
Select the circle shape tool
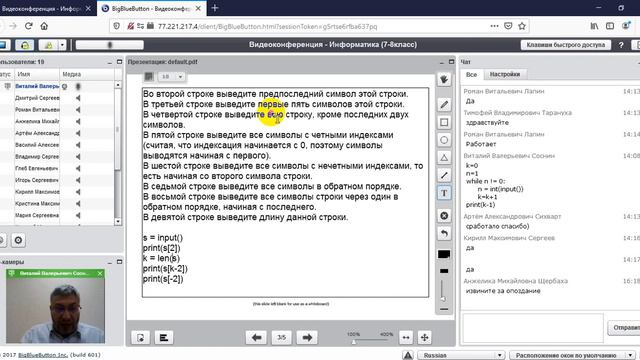click(x=444, y=140)
